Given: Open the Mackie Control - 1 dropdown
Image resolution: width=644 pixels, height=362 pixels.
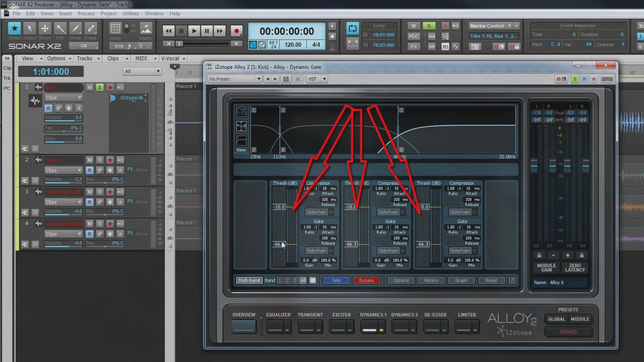Looking at the screenshot, I should coord(494,26).
